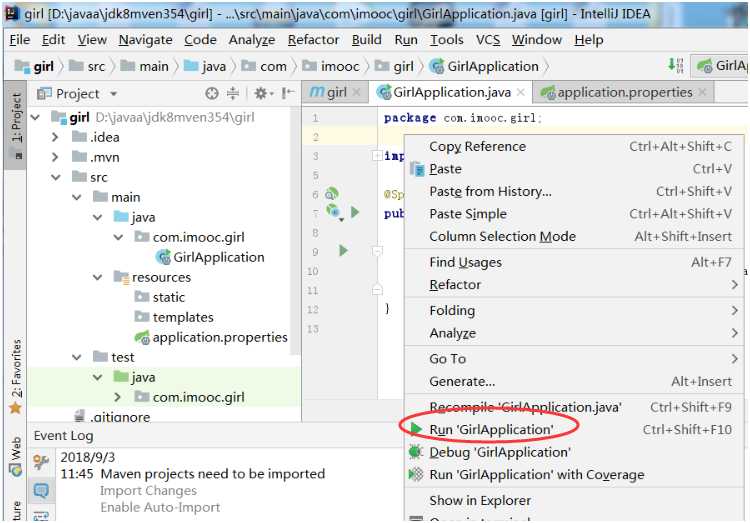Collapse the resources folder
Screen dimensions: 750x523
98,277
